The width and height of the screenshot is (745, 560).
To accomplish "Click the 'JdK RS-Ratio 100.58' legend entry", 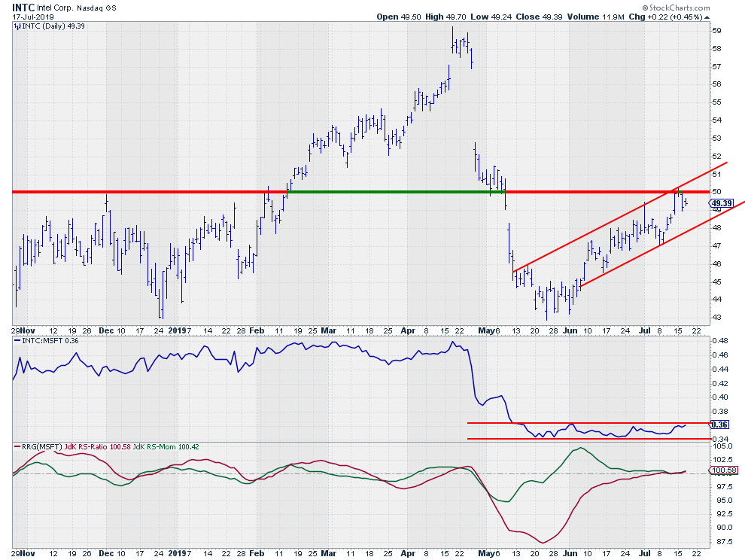I will (x=97, y=447).
